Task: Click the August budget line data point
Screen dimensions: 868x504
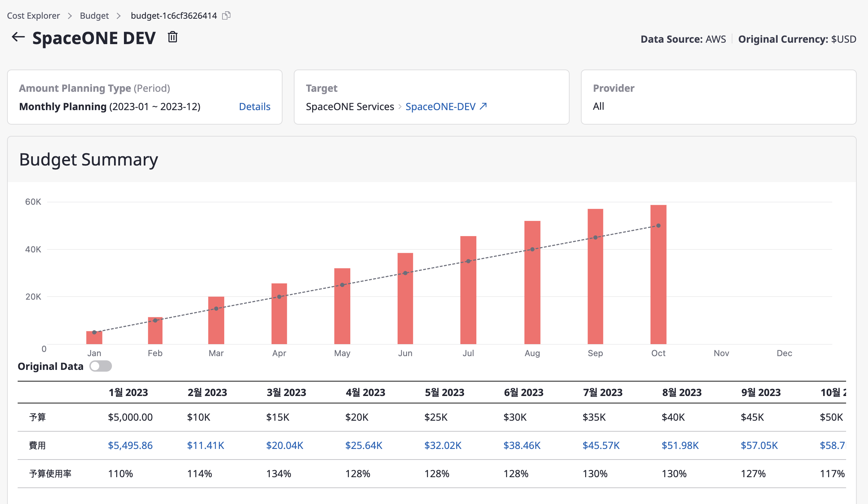Action: pyautogui.click(x=532, y=249)
